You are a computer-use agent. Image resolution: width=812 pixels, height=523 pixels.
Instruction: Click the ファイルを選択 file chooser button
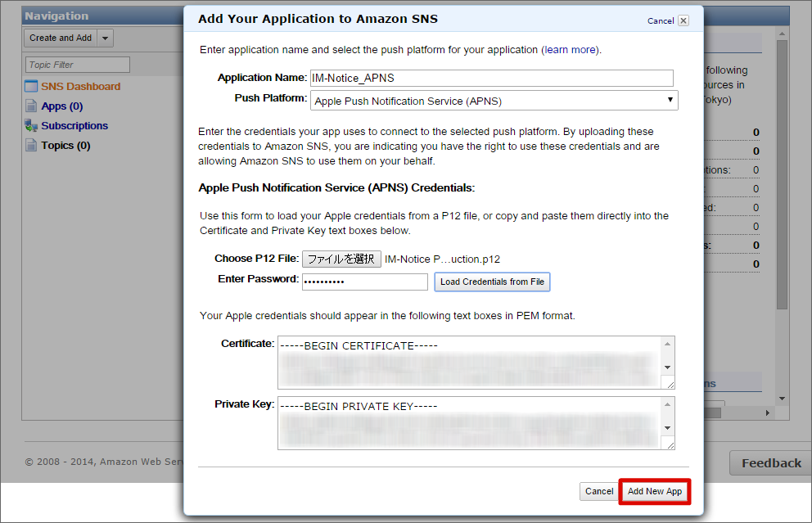coord(342,259)
